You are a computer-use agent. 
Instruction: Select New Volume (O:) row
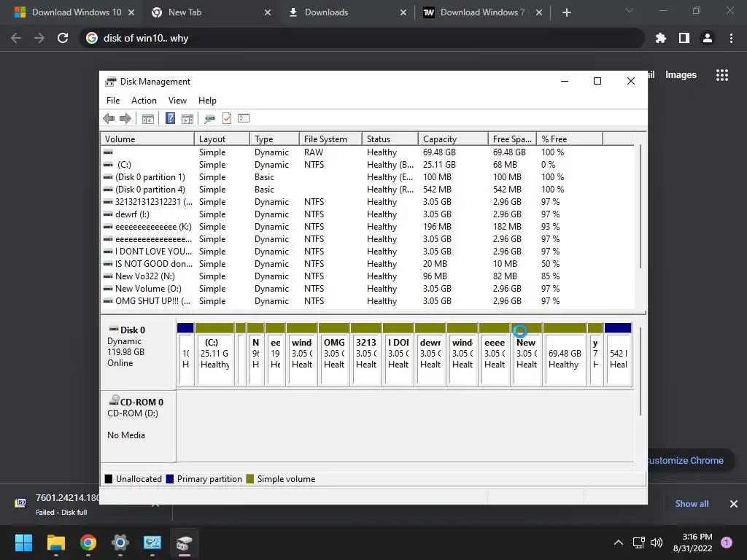367,289
